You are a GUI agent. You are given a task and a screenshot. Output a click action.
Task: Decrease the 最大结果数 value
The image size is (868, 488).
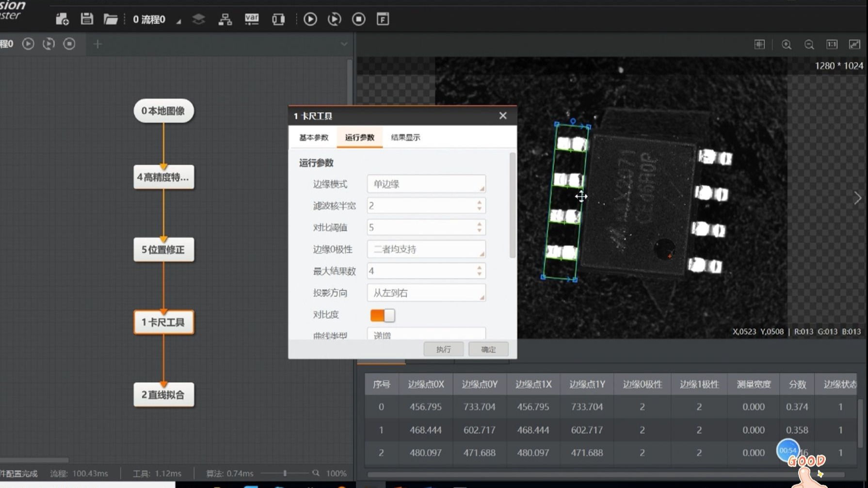pyautogui.click(x=480, y=274)
